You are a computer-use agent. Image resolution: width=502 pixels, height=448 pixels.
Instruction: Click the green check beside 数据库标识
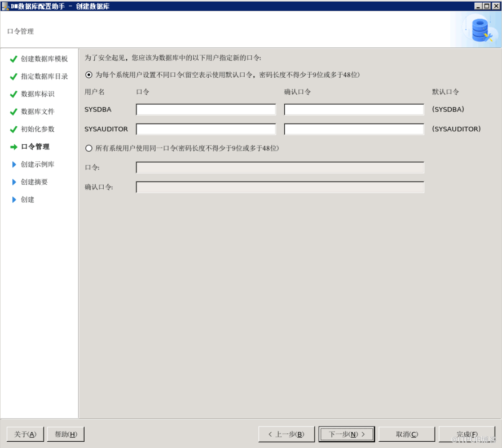(14, 94)
